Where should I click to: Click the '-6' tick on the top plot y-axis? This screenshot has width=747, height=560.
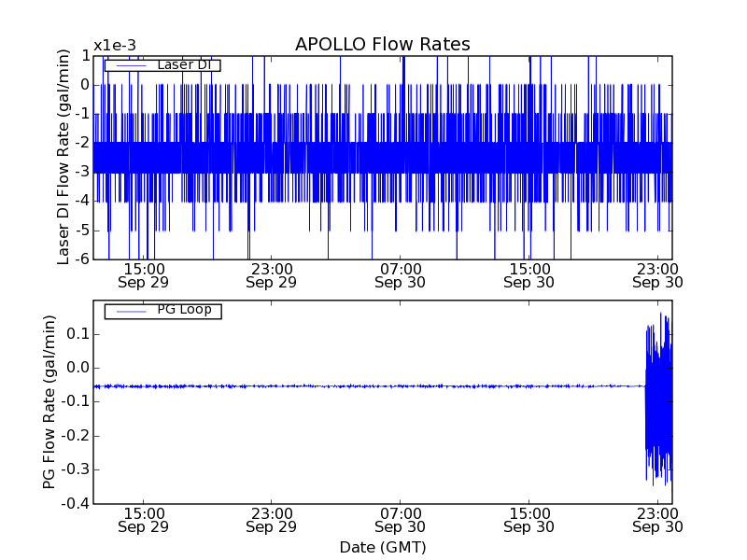pyautogui.click(x=82, y=259)
